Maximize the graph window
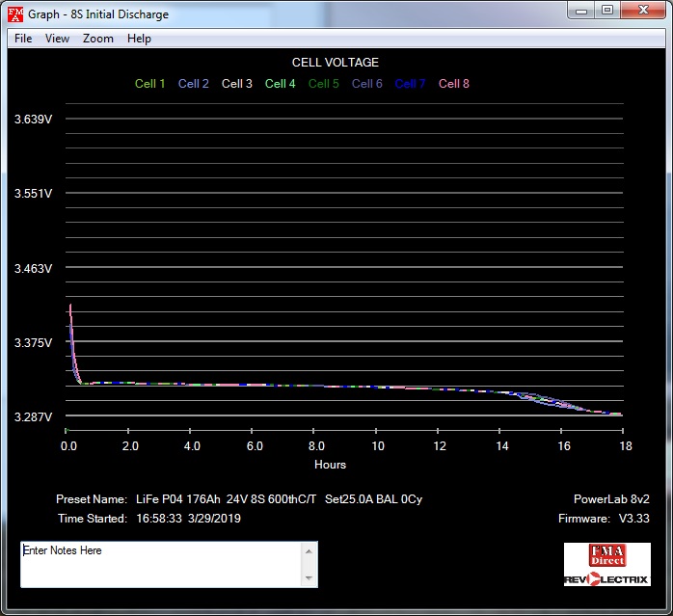 606,11
